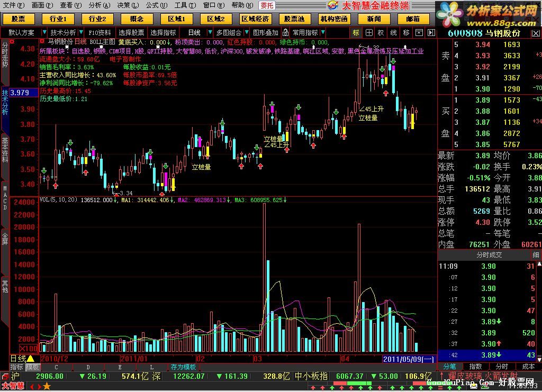542x392 pixels.
Task: Select template tab L
Action: click(152, 367)
